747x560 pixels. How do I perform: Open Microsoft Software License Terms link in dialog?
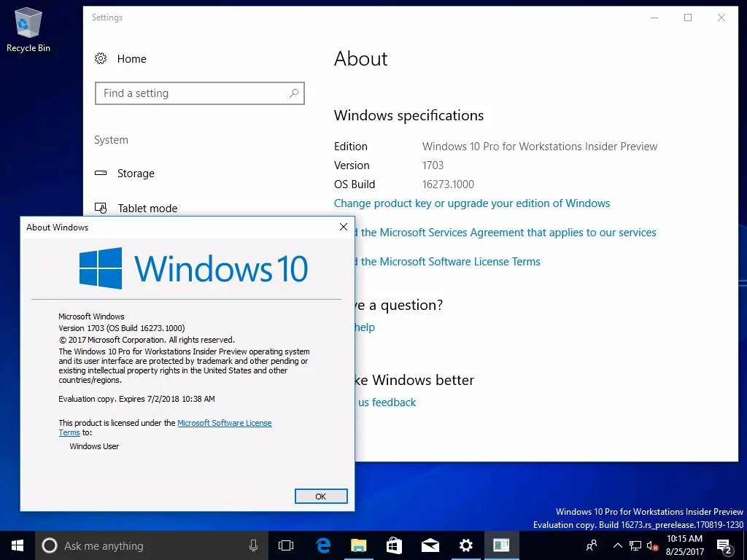[x=225, y=423]
